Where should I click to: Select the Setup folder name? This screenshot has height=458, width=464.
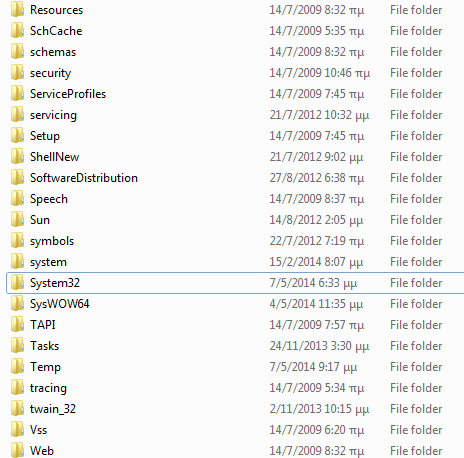[45, 136]
